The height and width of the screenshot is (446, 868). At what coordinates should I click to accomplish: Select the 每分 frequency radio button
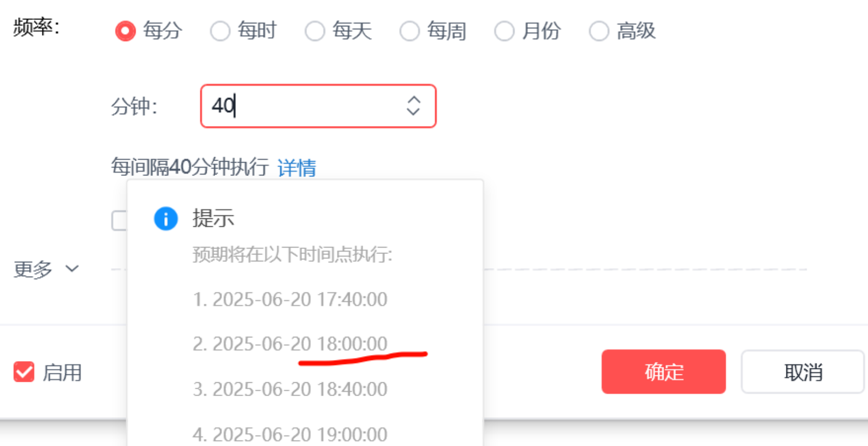tap(126, 31)
